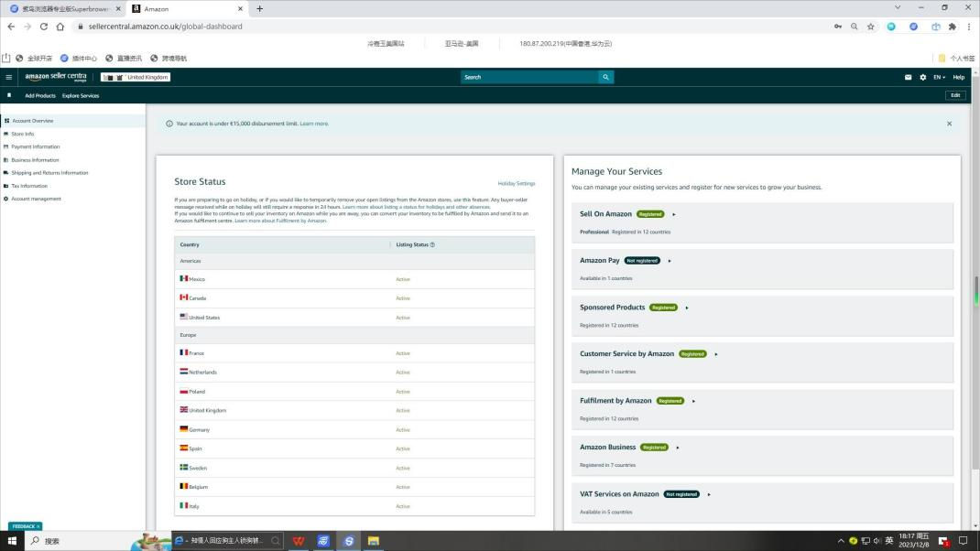
Task: Switch to the Superbrowser browser tab
Action: point(65,9)
